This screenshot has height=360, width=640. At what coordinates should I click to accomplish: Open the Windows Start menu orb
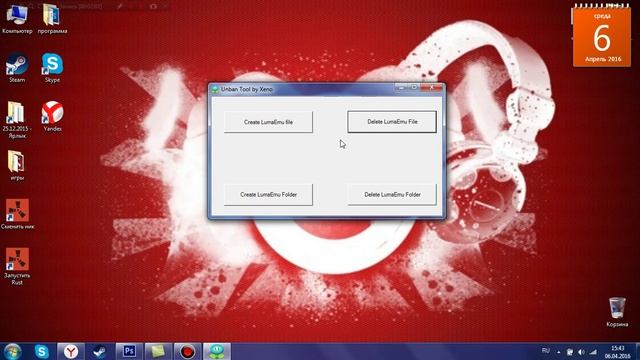[x=13, y=351]
